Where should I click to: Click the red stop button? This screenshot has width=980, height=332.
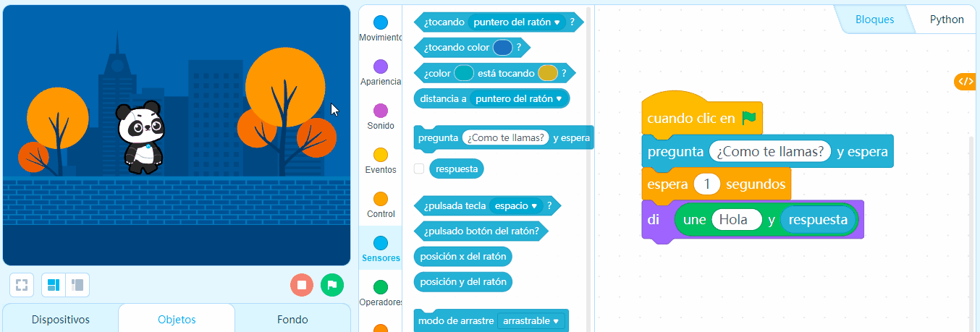click(x=302, y=285)
